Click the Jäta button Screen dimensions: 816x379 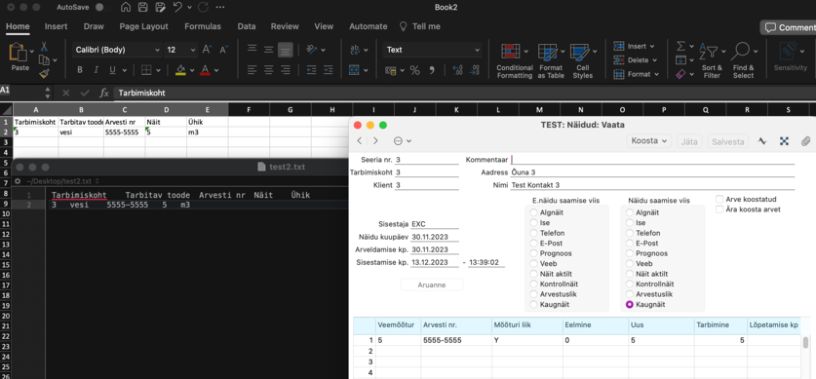click(690, 141)
